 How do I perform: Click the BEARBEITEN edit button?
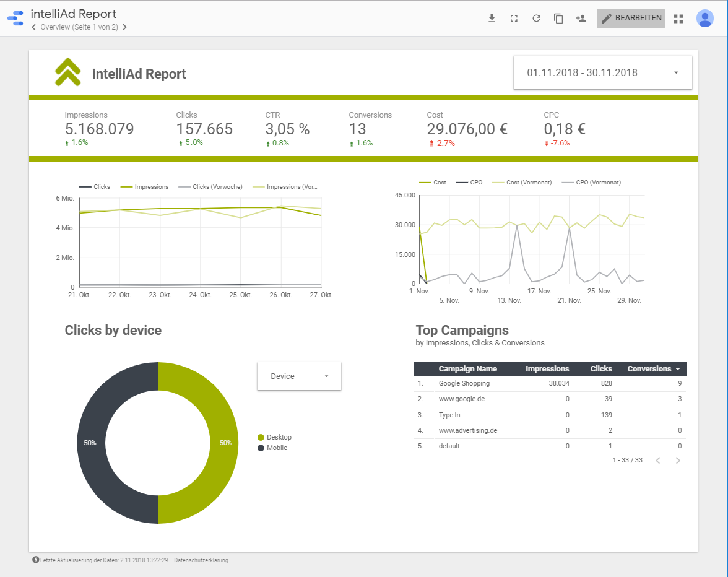coord(630,19)
